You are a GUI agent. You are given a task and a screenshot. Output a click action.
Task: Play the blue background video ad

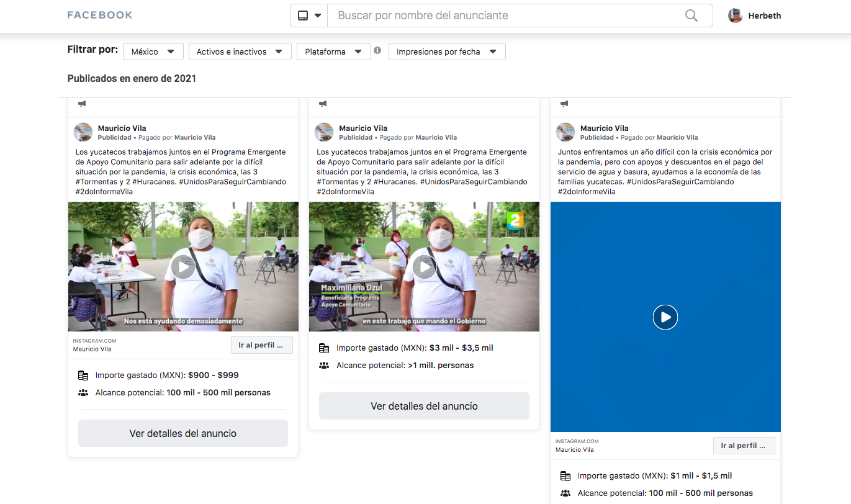[x=665, y=317]
